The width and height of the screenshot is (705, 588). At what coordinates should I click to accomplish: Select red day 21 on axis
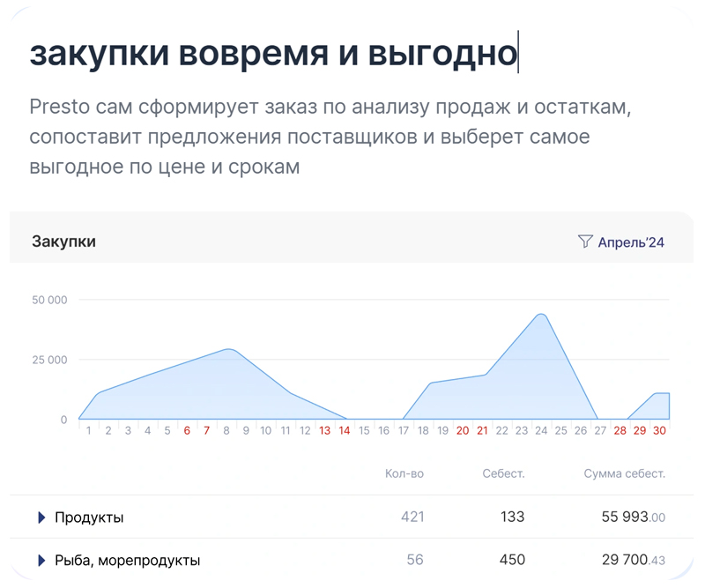[x=482, y=430]
